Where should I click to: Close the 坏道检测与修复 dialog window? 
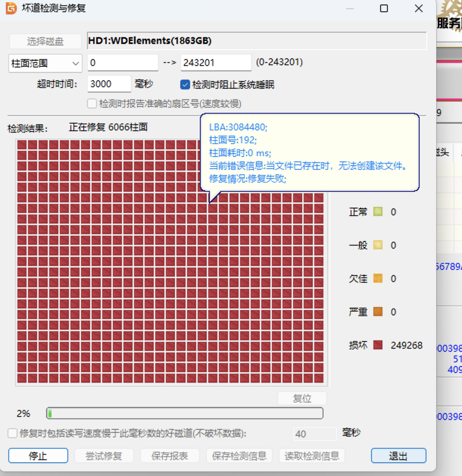pyautogui.click(x=418, y=8)
